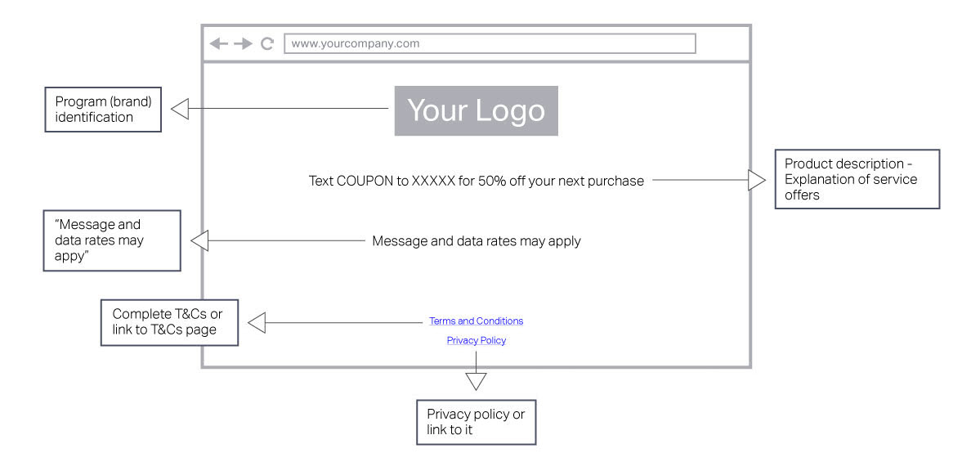
Task: Select the Program (brand) identification callout box
Action: [x=103, y=110]
